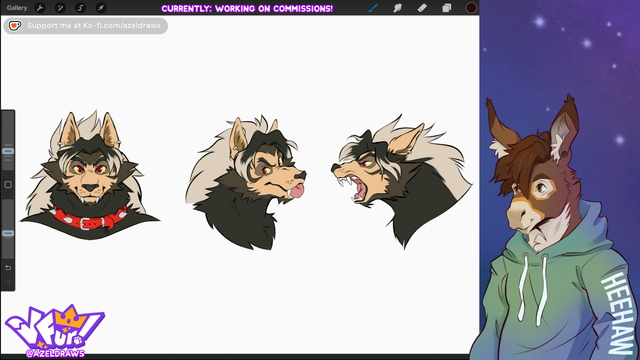Viewport: 640px width, 360px height.
Task: Click the brush size slider handle
Action: pos(8,151)
